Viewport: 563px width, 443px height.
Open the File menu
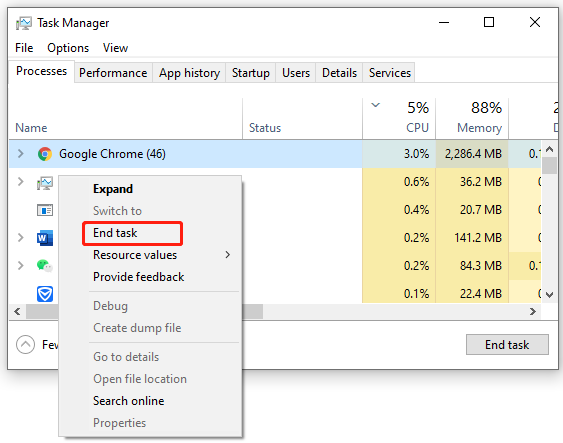click(24, 48)
